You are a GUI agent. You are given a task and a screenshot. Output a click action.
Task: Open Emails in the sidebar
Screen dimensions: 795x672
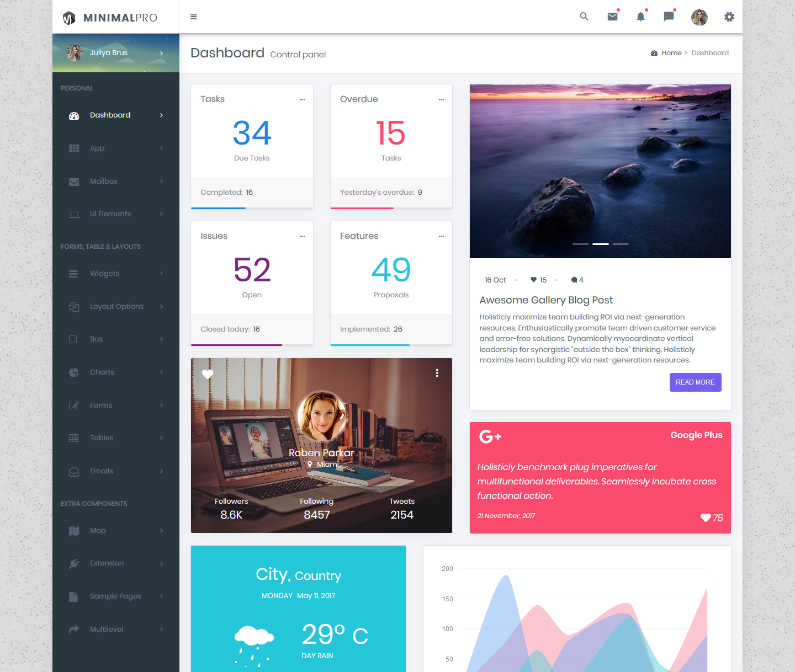(116, 471)
